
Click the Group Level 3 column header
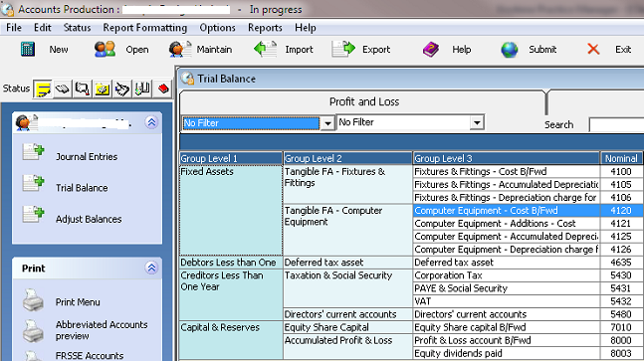coord(507,158)
